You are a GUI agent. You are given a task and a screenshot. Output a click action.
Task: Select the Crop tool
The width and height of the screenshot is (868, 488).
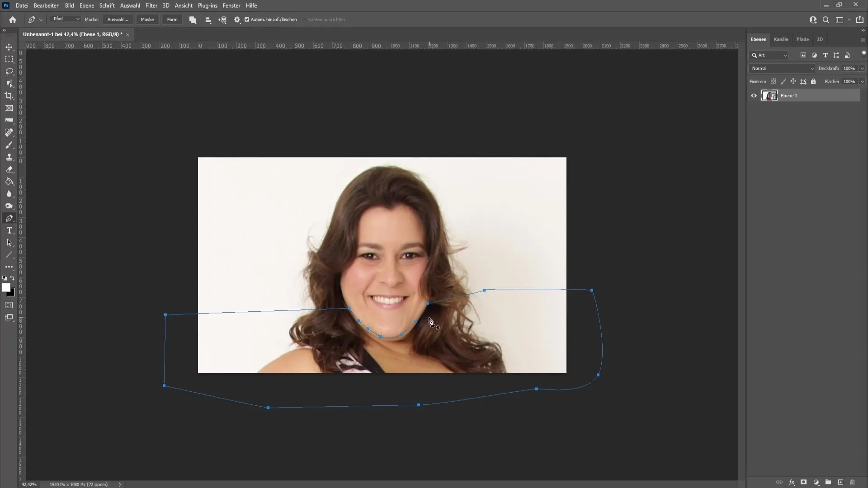coord(9,95)
